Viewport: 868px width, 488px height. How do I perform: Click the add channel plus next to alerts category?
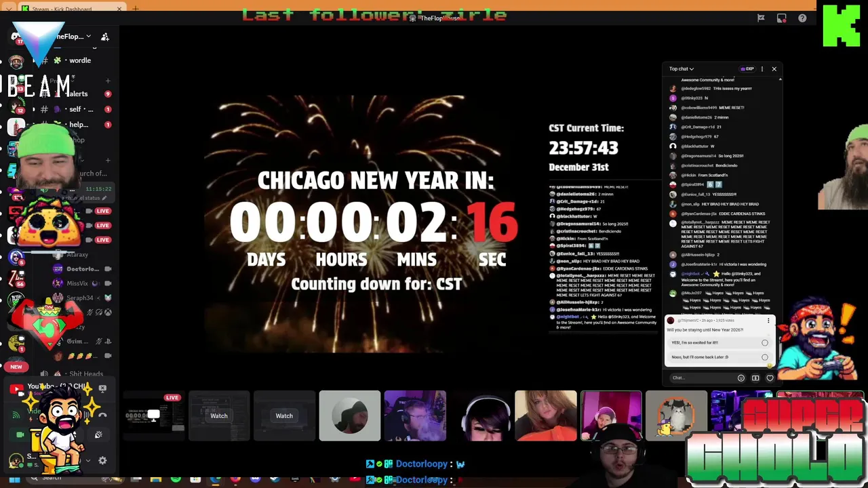point(108,81)
